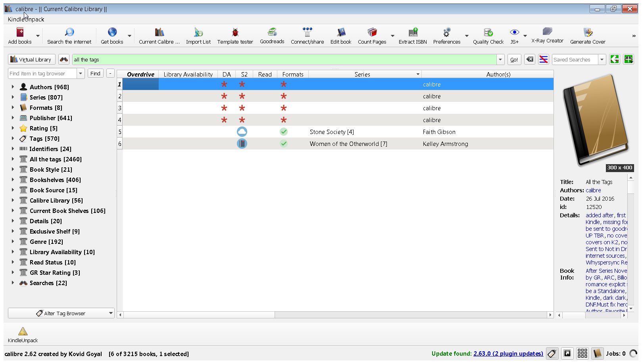Click the Get books globe icon
Screen dimensions: 642x364
112,32
